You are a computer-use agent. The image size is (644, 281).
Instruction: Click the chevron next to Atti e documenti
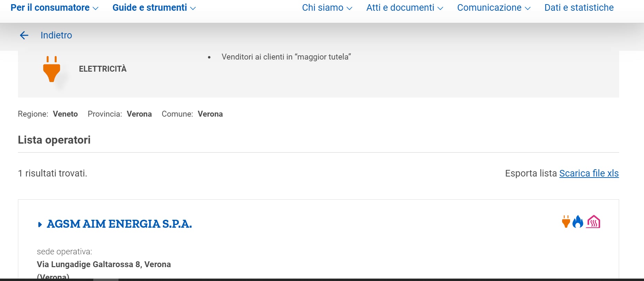(440, 8)
